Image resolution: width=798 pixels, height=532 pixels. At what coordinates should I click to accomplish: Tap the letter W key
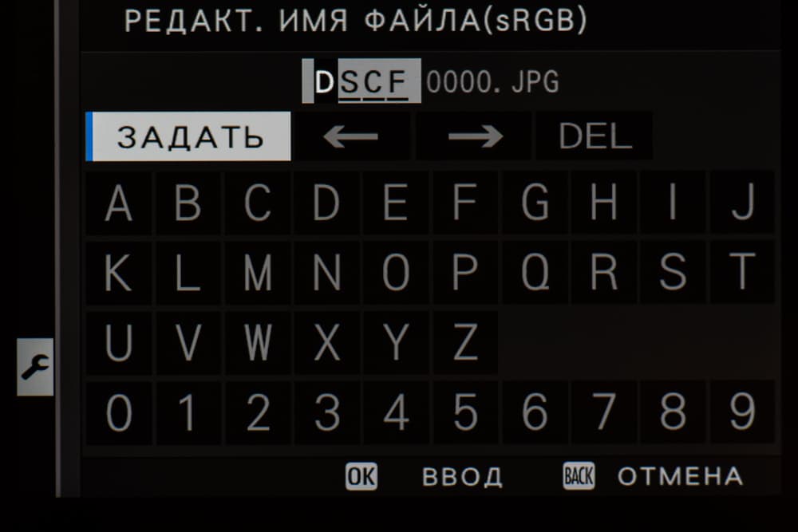pos(258,343)
